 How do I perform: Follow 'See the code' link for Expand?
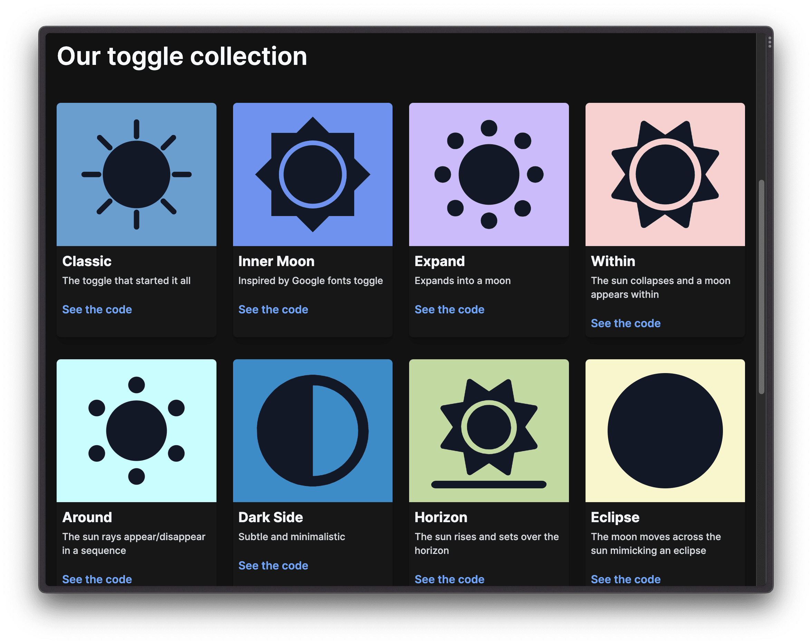tap(449, 310)
